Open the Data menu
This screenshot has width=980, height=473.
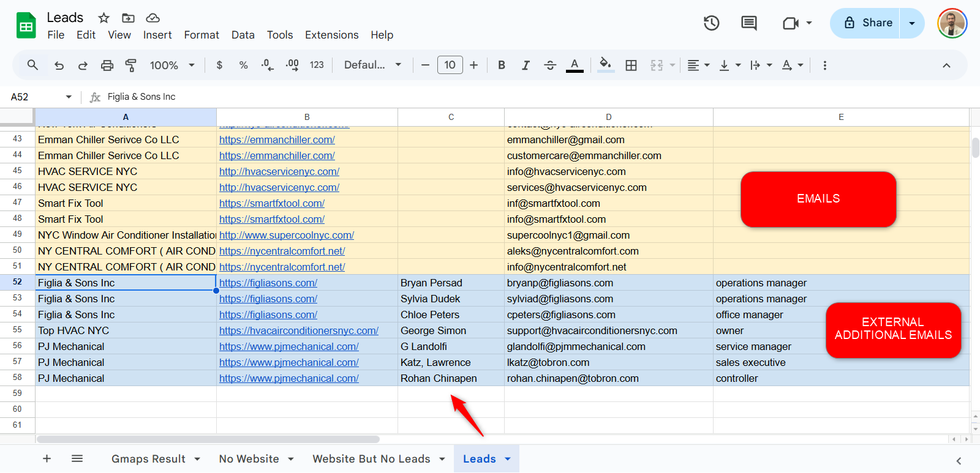[243, 35]
